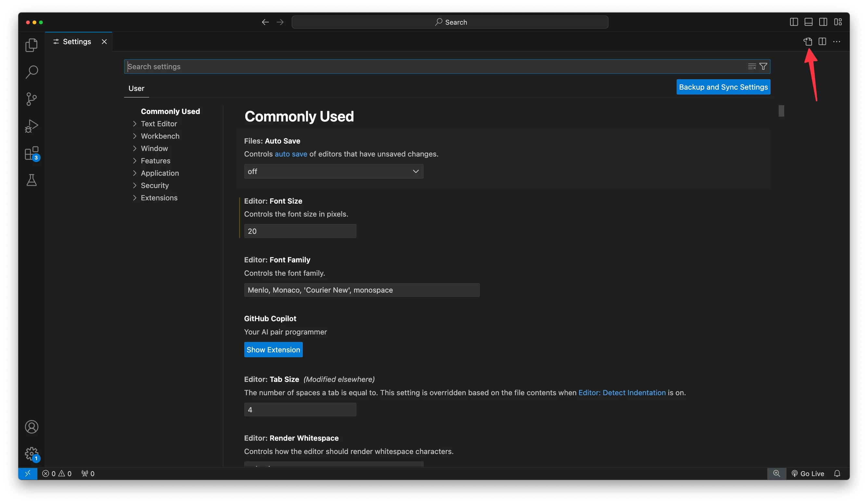This screenshot has width=868, height=504.
Task: Select the User settings tab
Action: [x=136, y=88]
